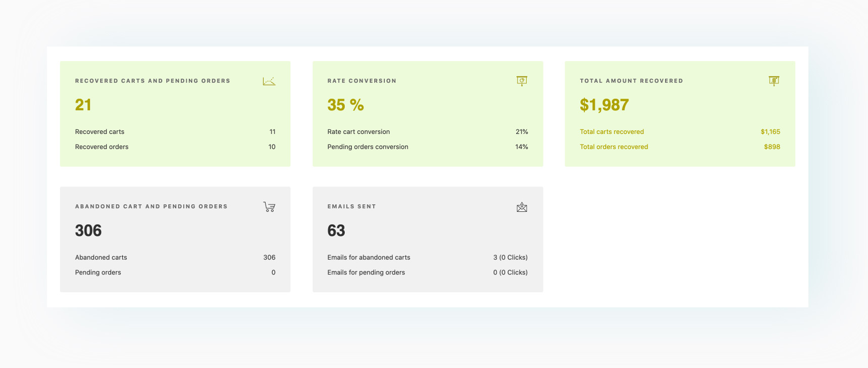Click the 35 % rate conversion value
The image size is (868, 368).
point(345,105)
